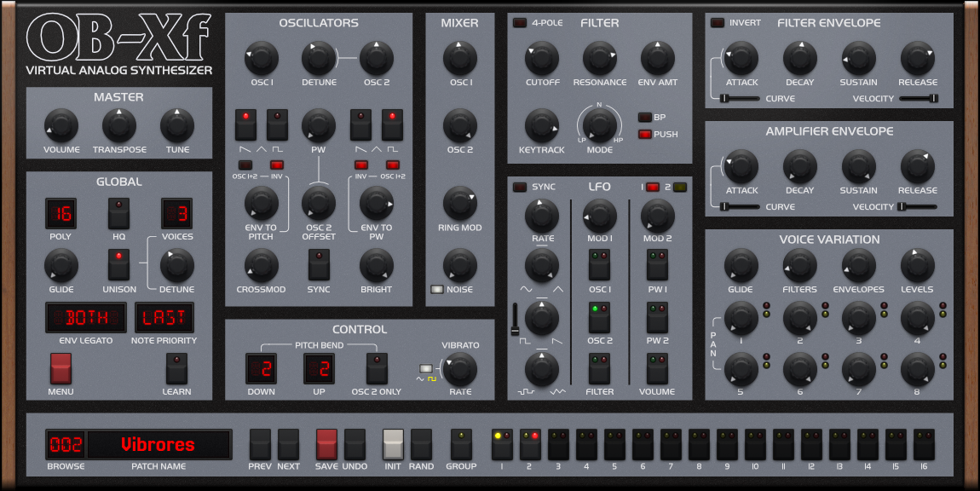Click the OSC 2 Offset knob
This screenshot has width=980, height=491.
319,203
